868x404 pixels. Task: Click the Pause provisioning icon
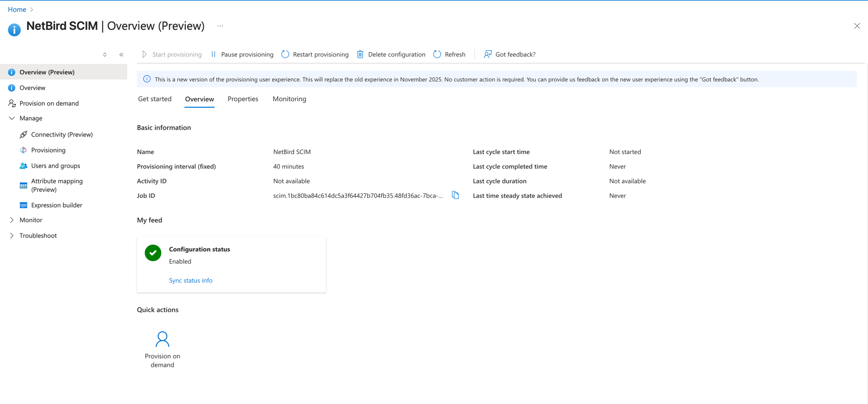pos(213,54)
